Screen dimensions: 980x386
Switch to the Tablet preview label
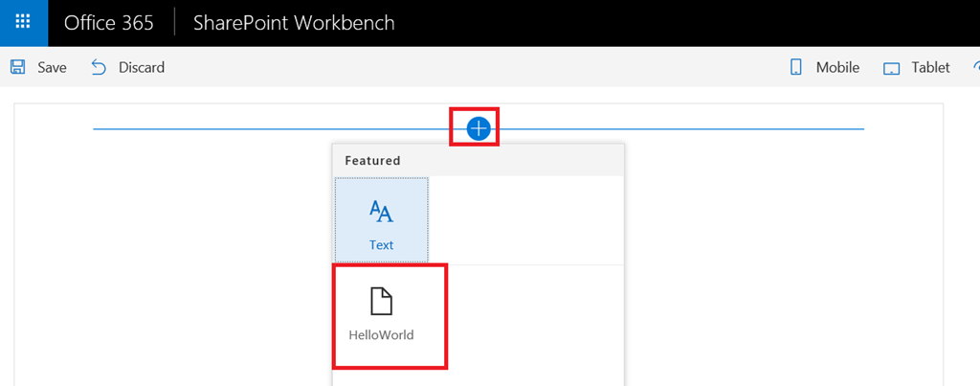[x=930, y=68]
